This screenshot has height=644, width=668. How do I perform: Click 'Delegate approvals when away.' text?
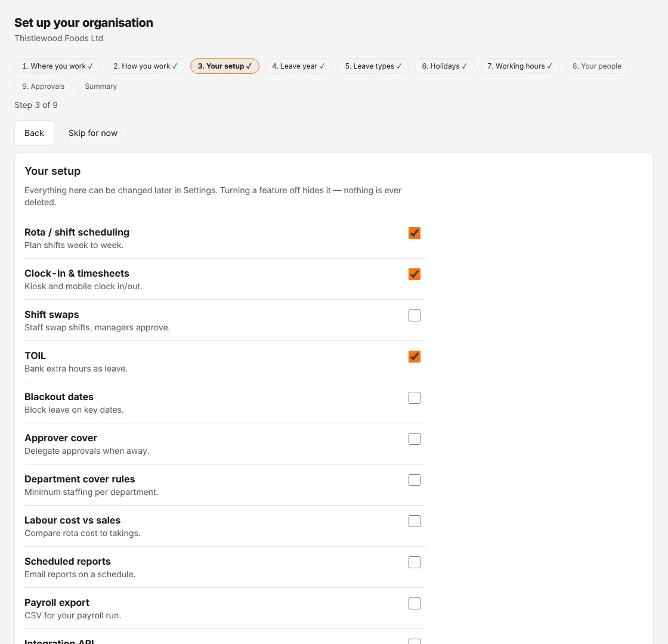click(x=87, y=451)
